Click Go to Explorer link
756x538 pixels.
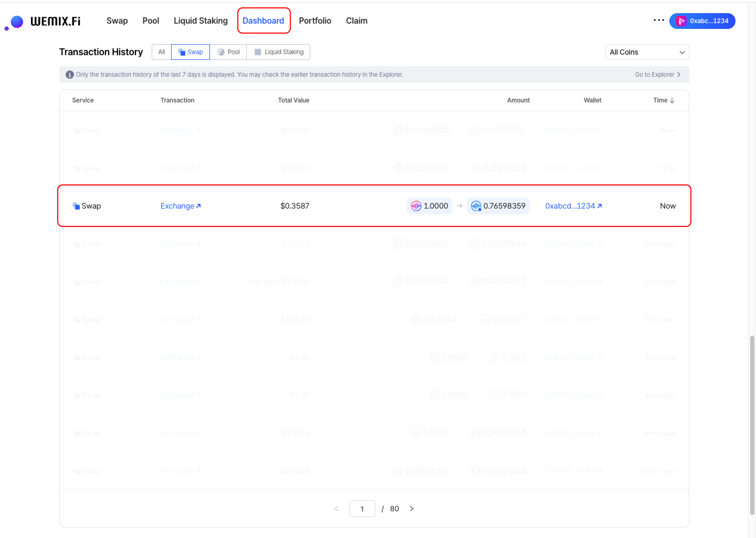[x=657, y=75]
